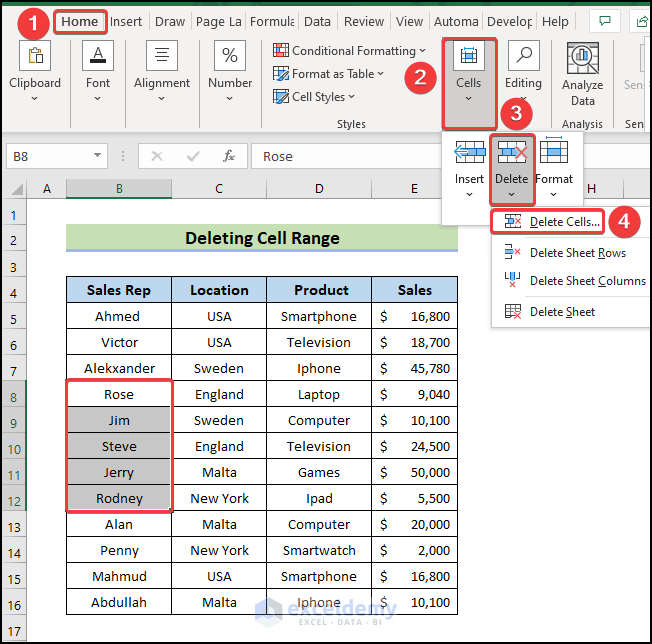Click the fx Insert Function icon
Viewport: 652px width, 644px height.
click(229, 156)
